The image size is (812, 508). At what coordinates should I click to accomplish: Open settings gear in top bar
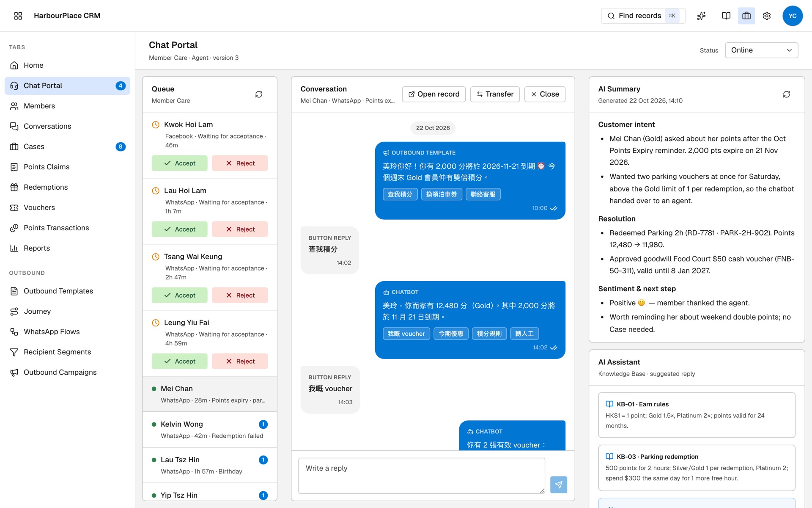pos(766,16)
